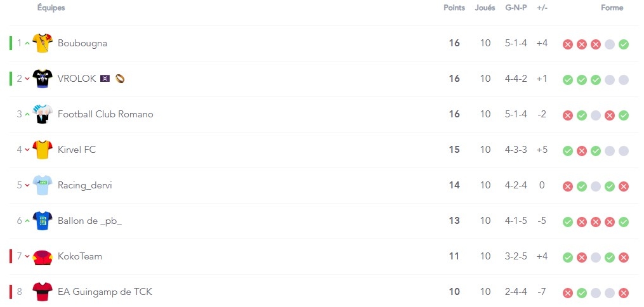Open the KokoTeam team name link
This screenshot has width=644, height=307.
(80, 256)
